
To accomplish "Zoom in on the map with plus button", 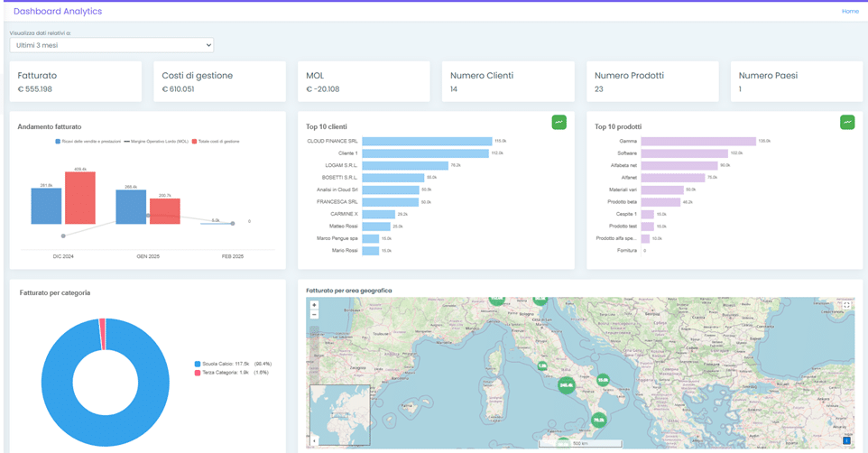I will click(x=314, y=305).
